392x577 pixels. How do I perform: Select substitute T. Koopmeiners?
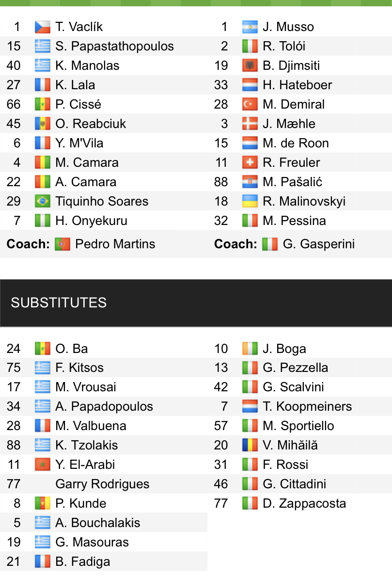(307, 406)
